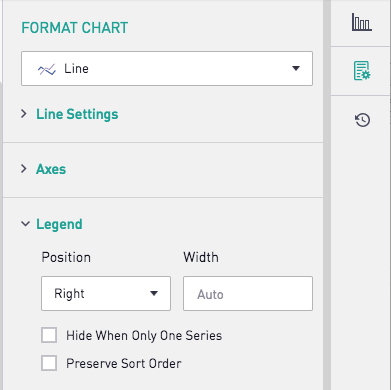Toggle the Preserve Sort Order checkbox
The height and width of the screenshot is (390, 391).
[49, 363]
